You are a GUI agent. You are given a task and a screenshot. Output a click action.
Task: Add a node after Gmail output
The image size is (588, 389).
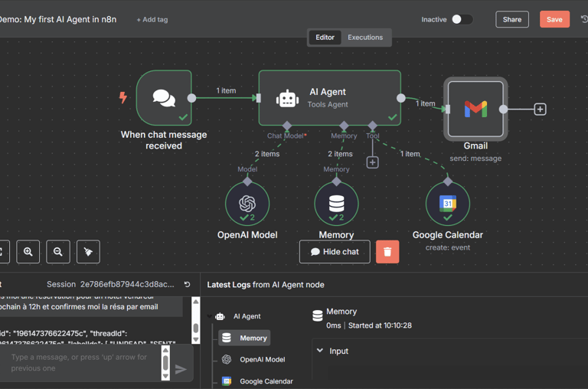click(540, 110)
